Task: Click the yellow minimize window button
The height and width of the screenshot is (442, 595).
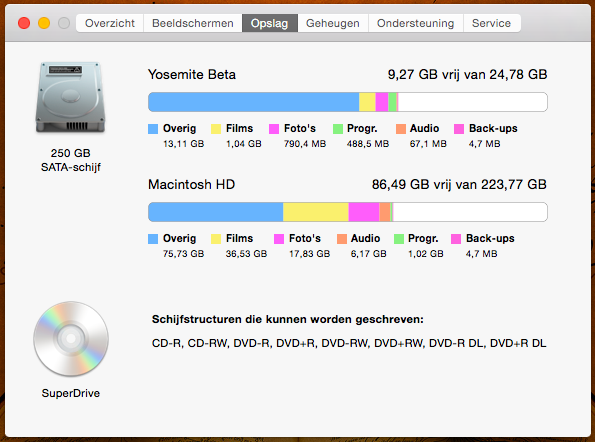Action: (x=44, y=23)
